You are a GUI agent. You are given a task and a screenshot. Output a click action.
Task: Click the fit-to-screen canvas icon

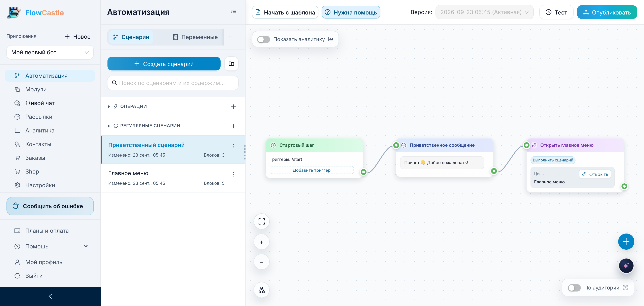pos(261,221)
